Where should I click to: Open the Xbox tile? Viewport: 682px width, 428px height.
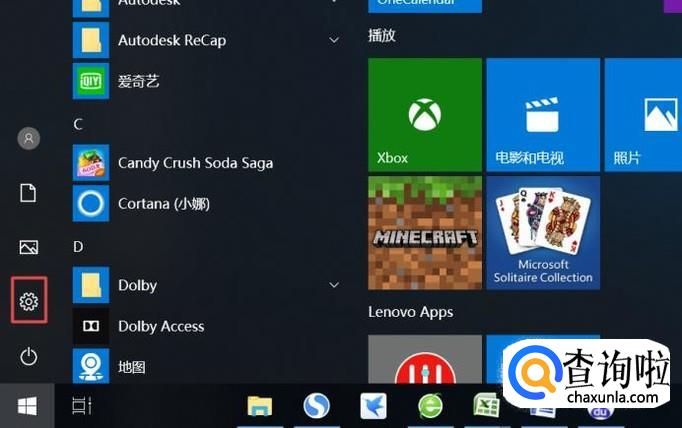425,115
